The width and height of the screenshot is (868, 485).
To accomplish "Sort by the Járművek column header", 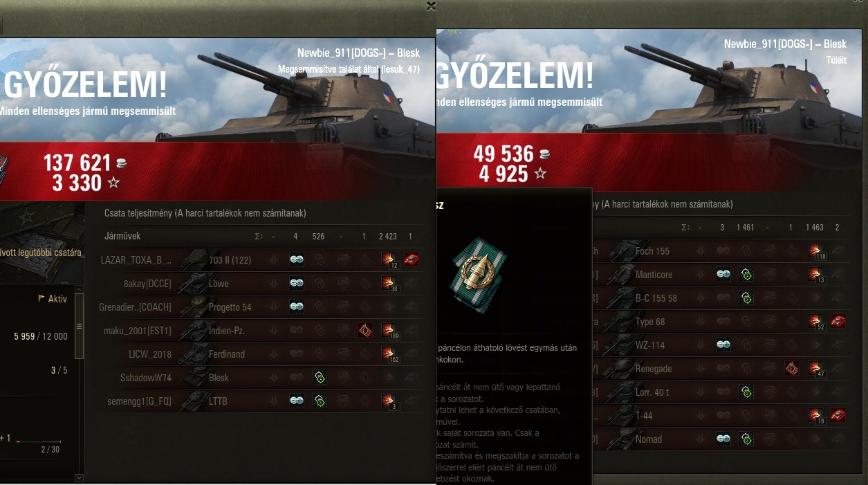I will point(122,236).
